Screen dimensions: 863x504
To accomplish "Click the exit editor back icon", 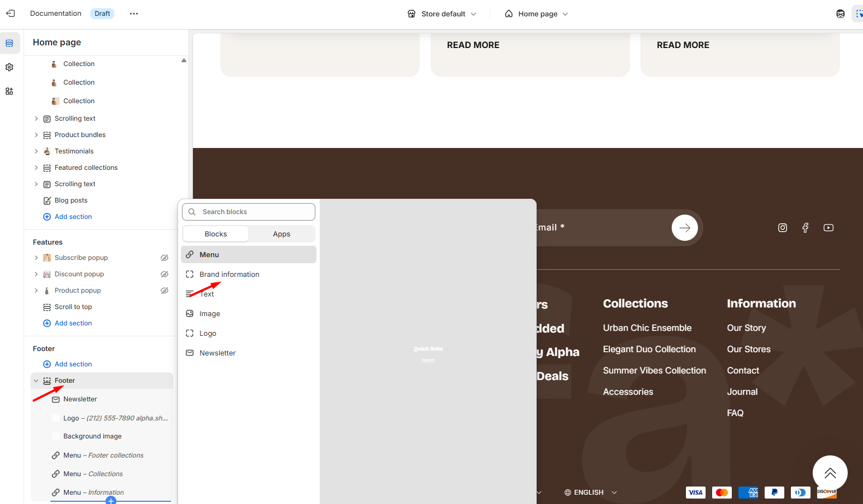I will [x=10, y=14].
